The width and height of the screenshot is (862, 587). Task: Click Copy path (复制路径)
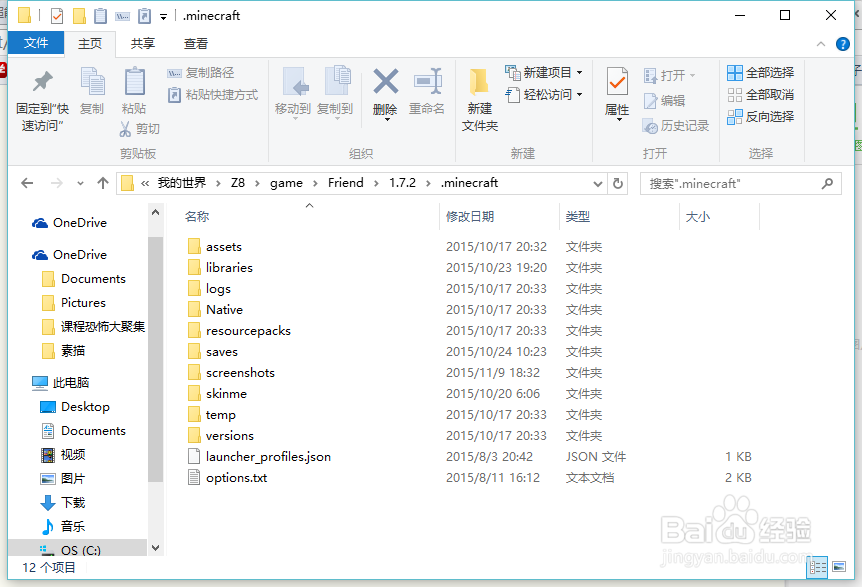coord(201,73)
